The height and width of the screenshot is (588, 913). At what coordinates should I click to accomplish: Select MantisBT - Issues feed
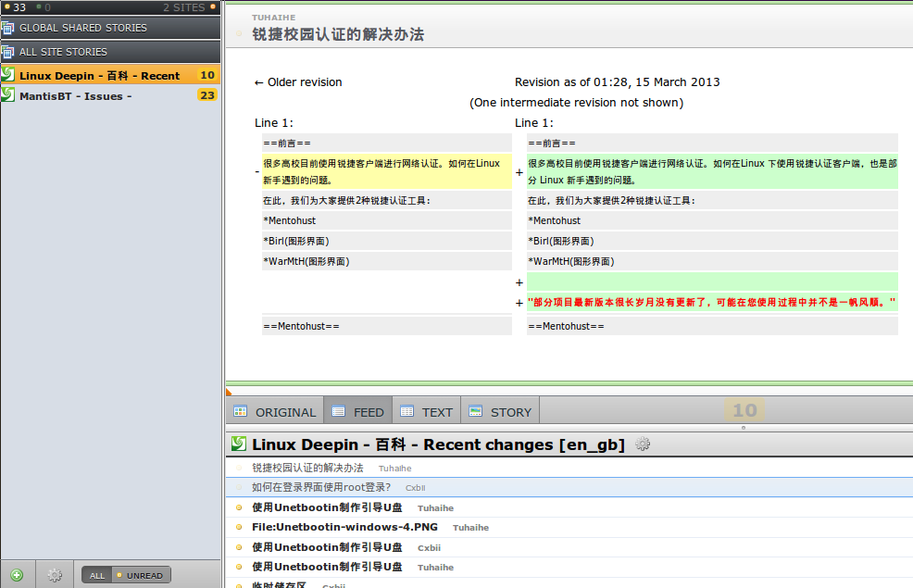(110, 95)
